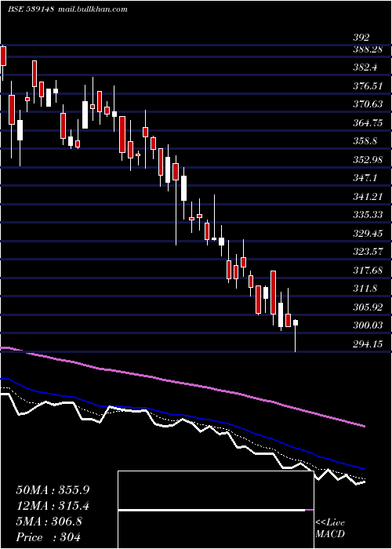Click the 50MA : 355.9 readout
This screenshot has height=549, width=392.
coord(53,490)
